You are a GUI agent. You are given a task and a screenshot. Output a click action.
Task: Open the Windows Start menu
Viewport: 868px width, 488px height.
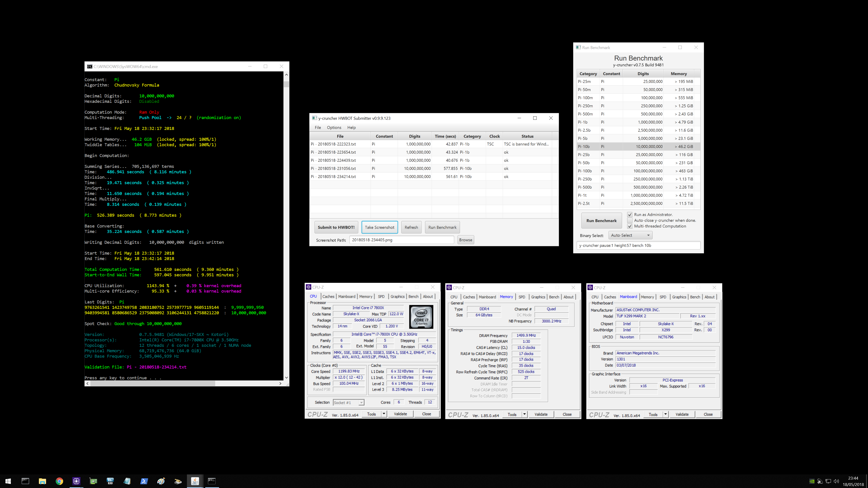click(x=8, y=481)
